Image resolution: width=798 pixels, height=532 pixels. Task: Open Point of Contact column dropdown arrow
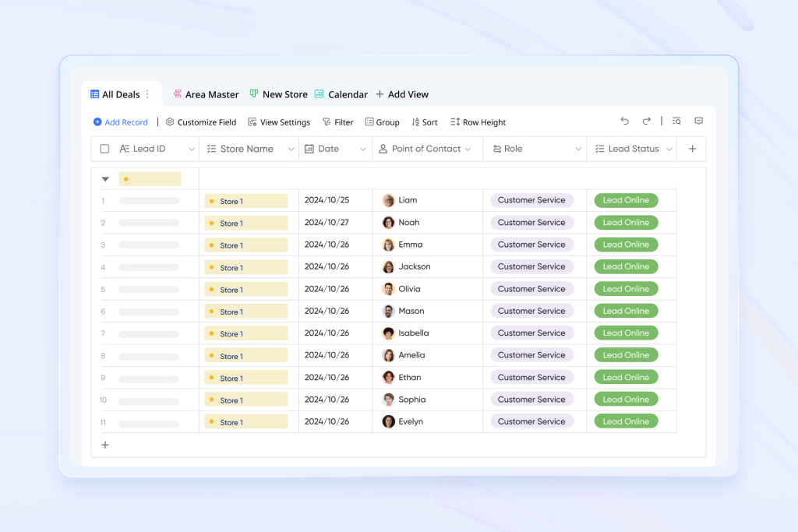pyautogui.click(x=468, y=150)
